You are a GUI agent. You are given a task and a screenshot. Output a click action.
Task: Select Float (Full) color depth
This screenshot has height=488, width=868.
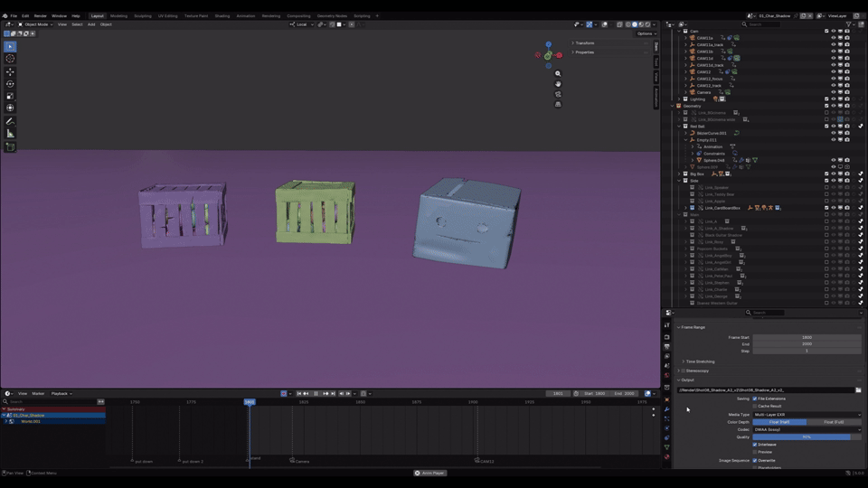834,422
